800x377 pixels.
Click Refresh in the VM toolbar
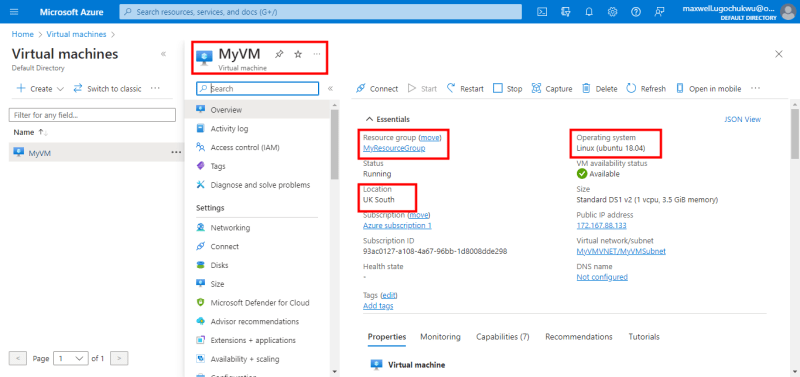click(x=646, y=89)
